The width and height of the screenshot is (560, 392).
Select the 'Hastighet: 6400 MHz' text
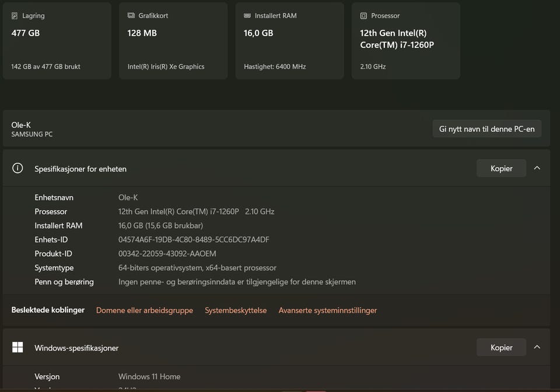(275, 66)
